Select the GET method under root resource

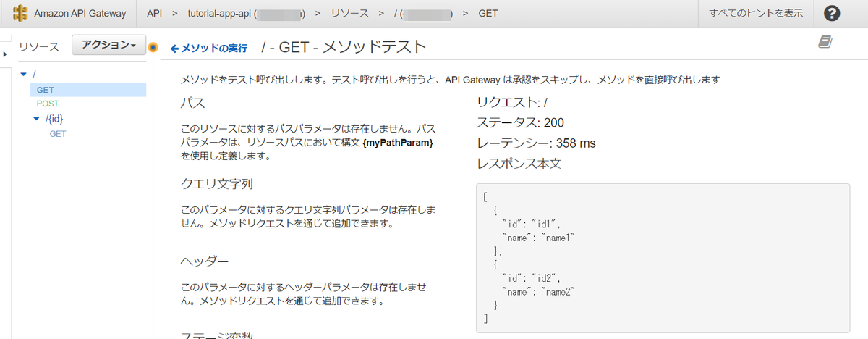tap(88, 90)
